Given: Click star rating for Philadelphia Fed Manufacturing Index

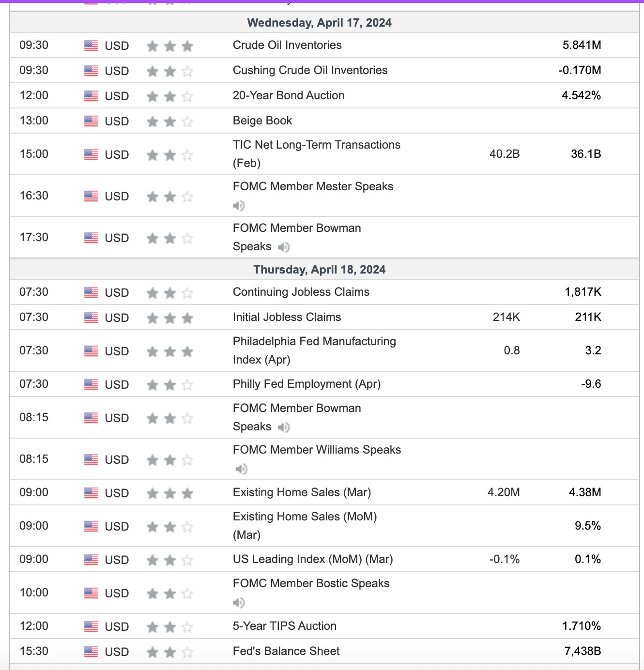Looking at the screenshot, I should pos(170,351).
